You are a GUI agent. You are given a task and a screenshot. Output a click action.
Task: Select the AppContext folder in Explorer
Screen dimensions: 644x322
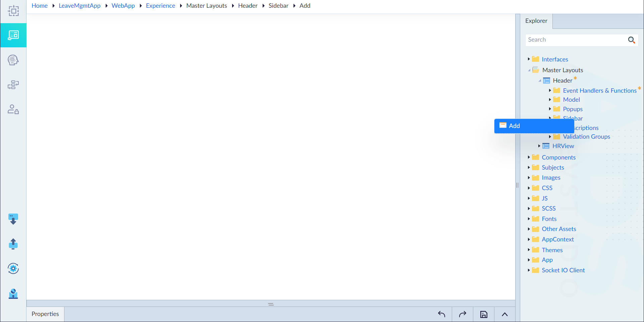[558, 239]
